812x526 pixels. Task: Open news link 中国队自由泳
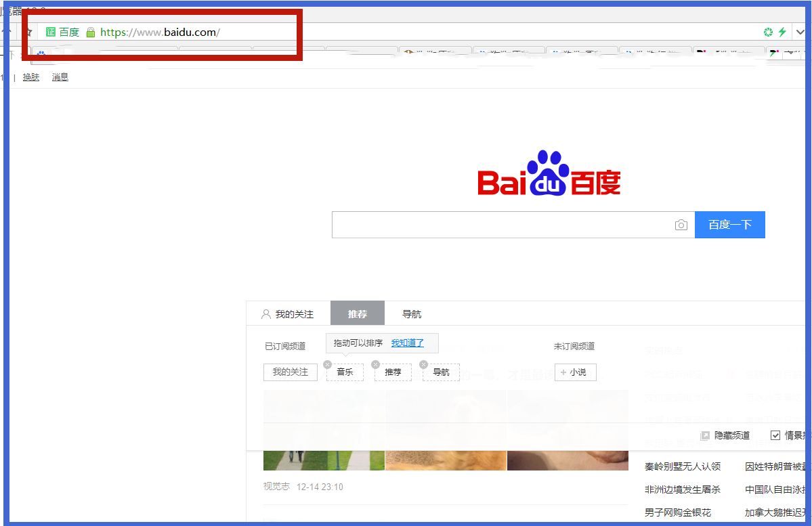click(x=775, y=489)
